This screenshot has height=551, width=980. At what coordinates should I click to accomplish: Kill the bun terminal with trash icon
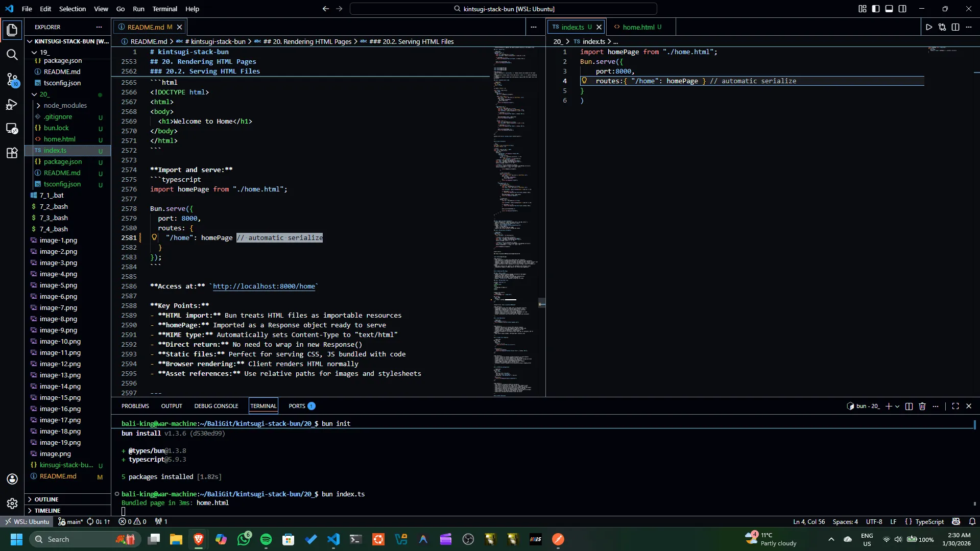pyautogui.click(x=922, y=406)
